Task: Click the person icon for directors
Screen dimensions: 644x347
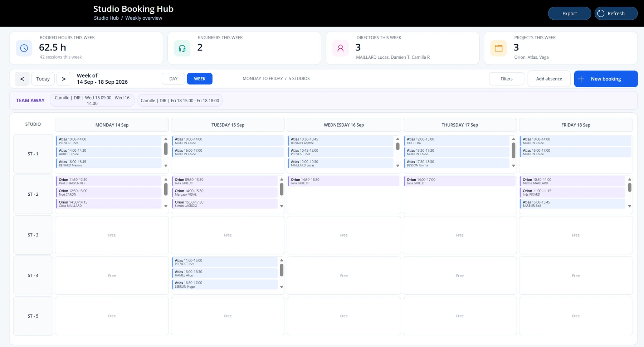Action: [341, 48]
